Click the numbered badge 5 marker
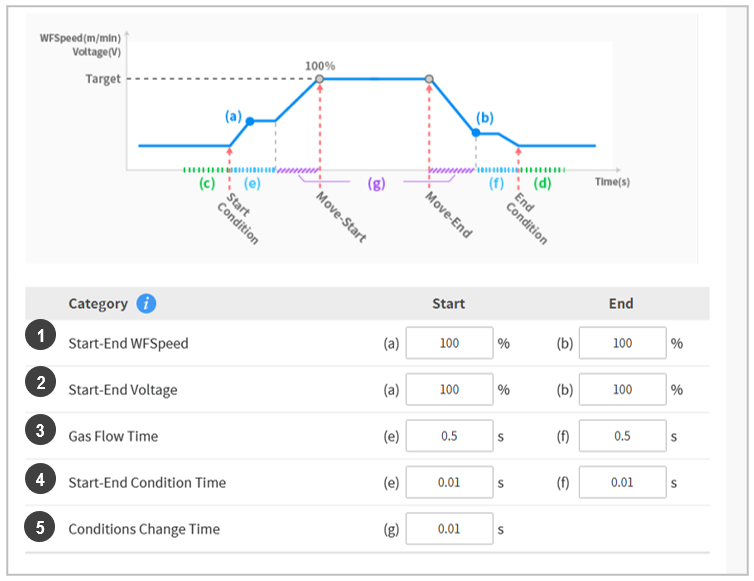Screen dimensions: 754x581 tap(40, 526)
